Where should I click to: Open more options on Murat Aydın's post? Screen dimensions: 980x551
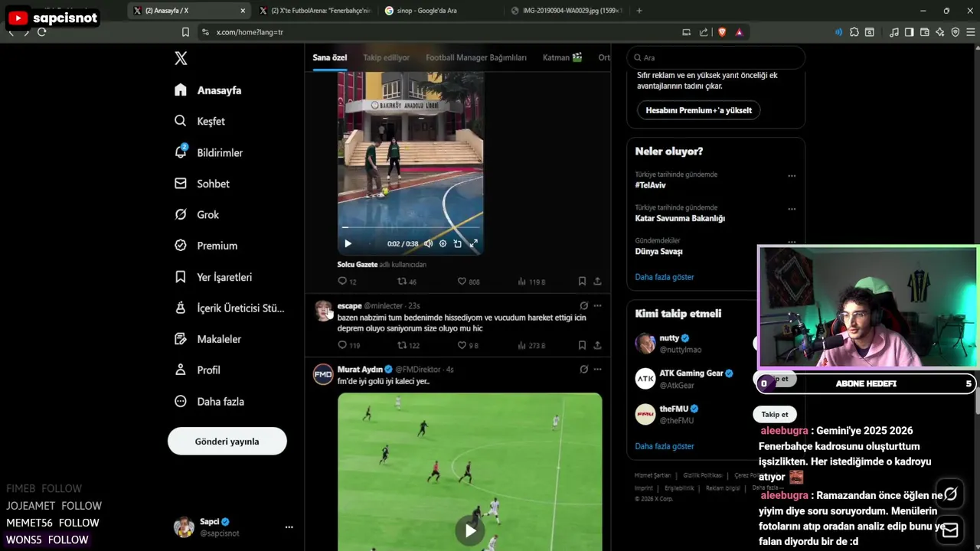(597, 369)
